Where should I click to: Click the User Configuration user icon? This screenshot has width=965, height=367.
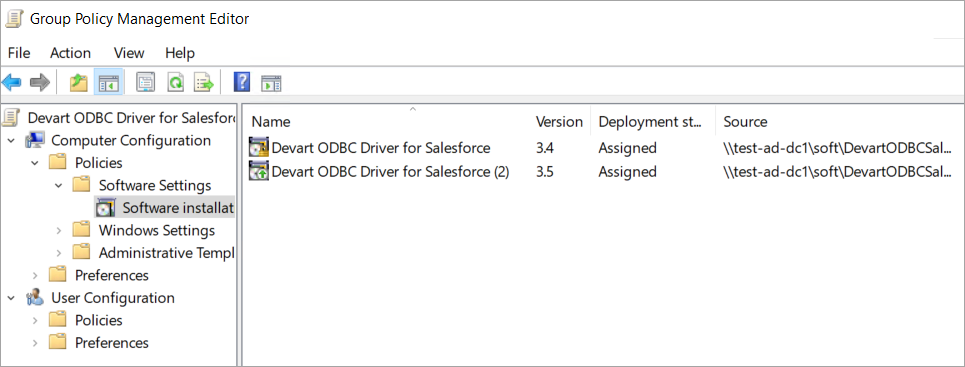point(35,298)
